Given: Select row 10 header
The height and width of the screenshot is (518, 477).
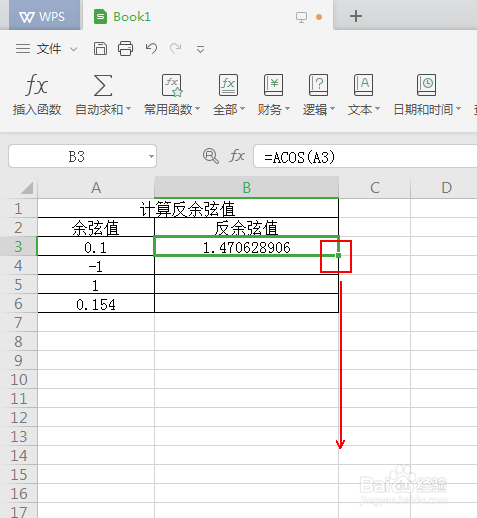Looking at the screenshot, I should (18, 379).
